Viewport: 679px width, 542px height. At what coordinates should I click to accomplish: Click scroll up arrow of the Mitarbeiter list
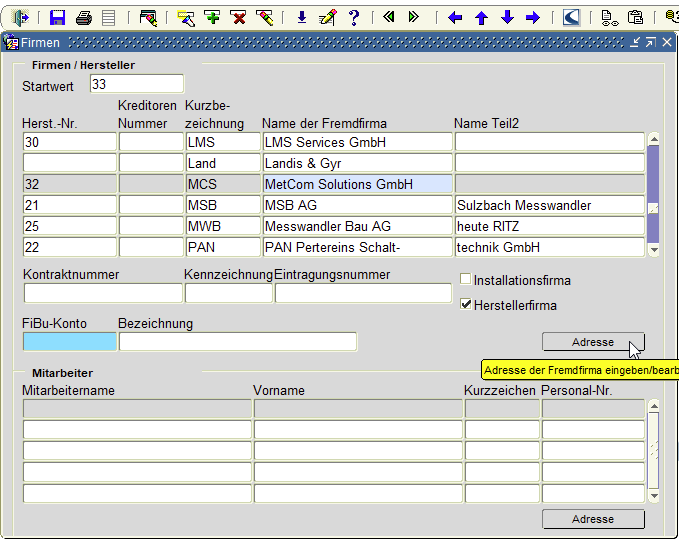pyautogui.click(x=654, y=407)
